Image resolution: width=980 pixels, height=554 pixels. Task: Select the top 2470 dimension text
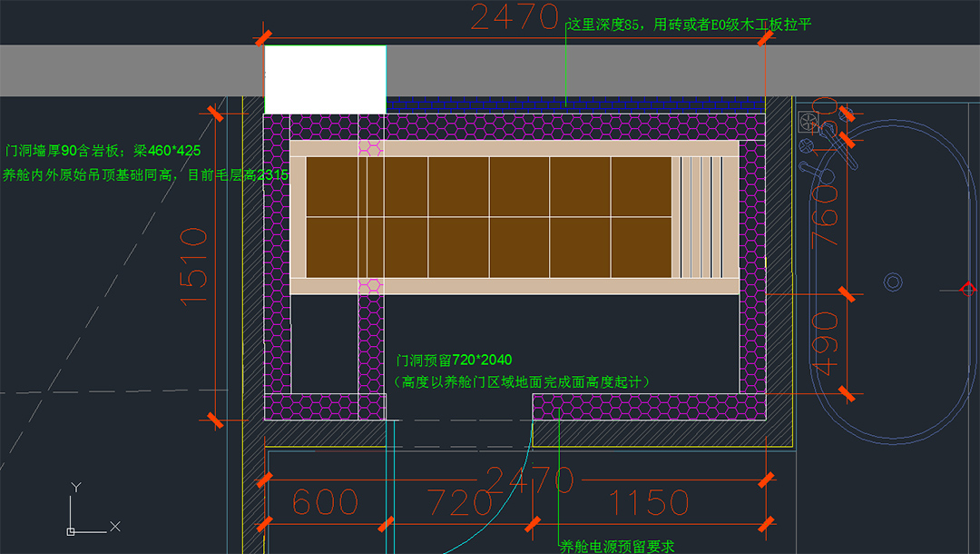[x=514, y=18]
